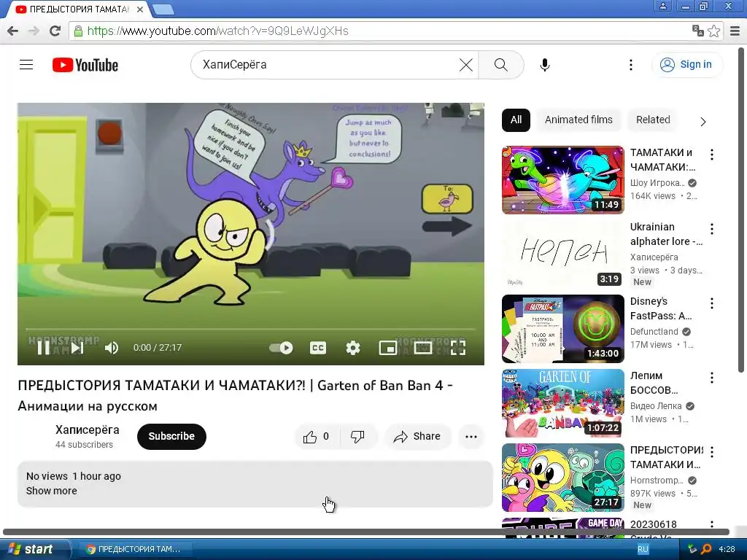Viewport: 747px width, 560px height.
Task: Go to YouTube home via logo
Action: click(85, 65)
